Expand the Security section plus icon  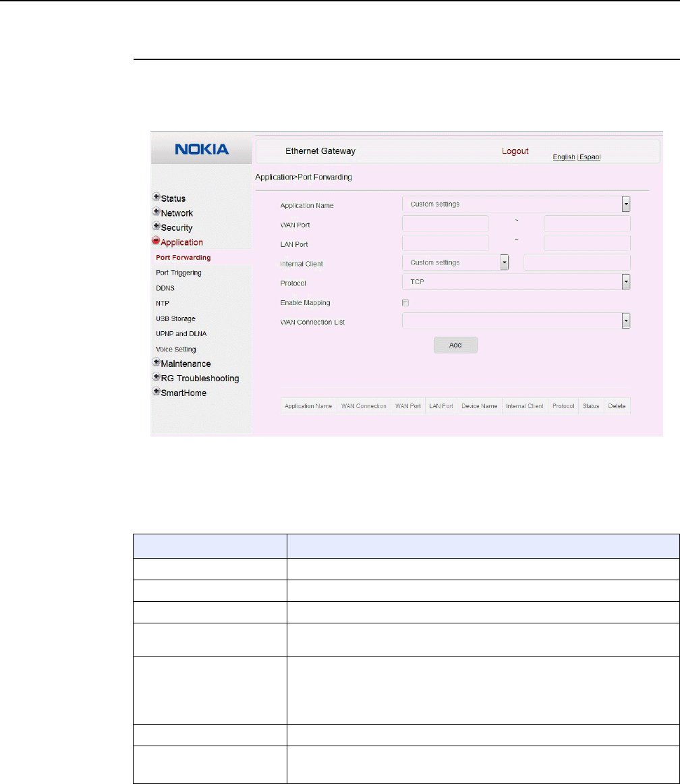pos(156,226)
